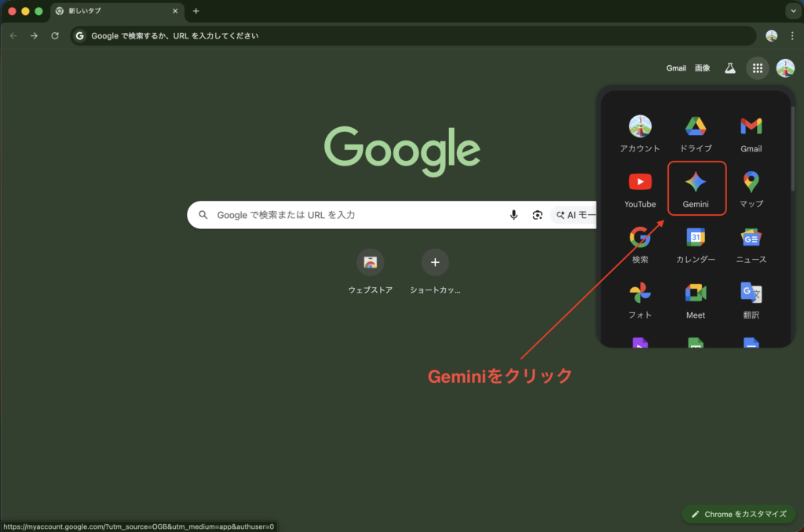Launch YouTube from the apps panel
The height and width of the screenshot is (532, 804).
(x=640, y=188)
